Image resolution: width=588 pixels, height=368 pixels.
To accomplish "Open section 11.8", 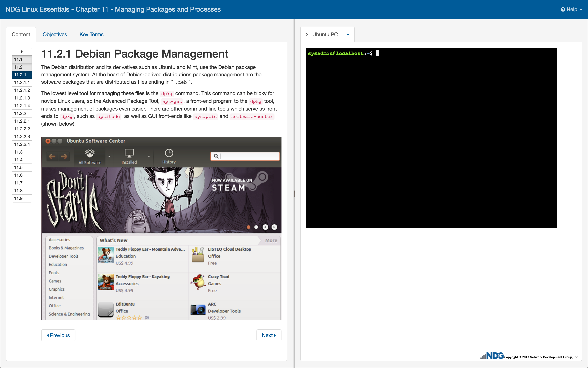I will (x=22, y=191).
